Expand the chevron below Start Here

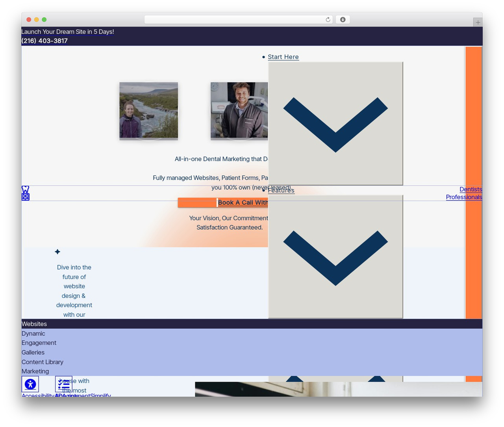335,124
